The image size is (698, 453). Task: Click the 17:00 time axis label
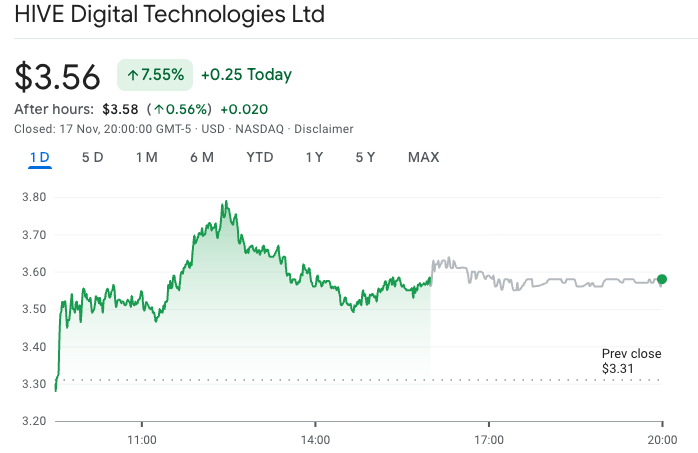point(488,439)
